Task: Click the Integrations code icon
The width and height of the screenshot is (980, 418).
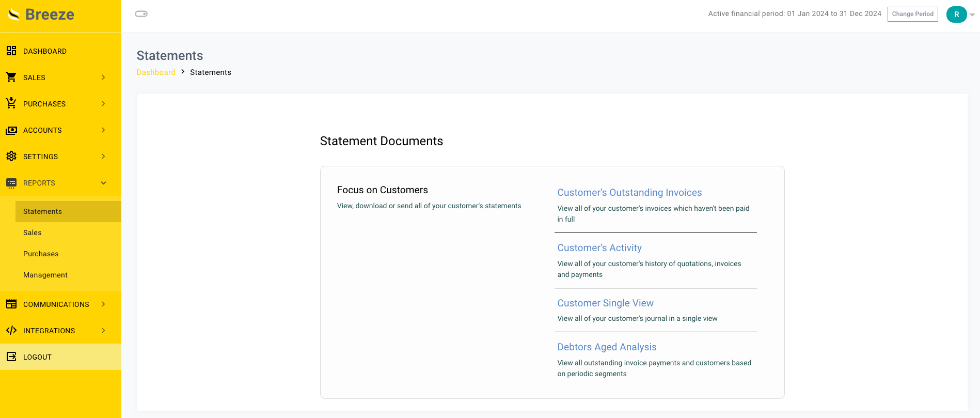Action: tap(11, 330)
